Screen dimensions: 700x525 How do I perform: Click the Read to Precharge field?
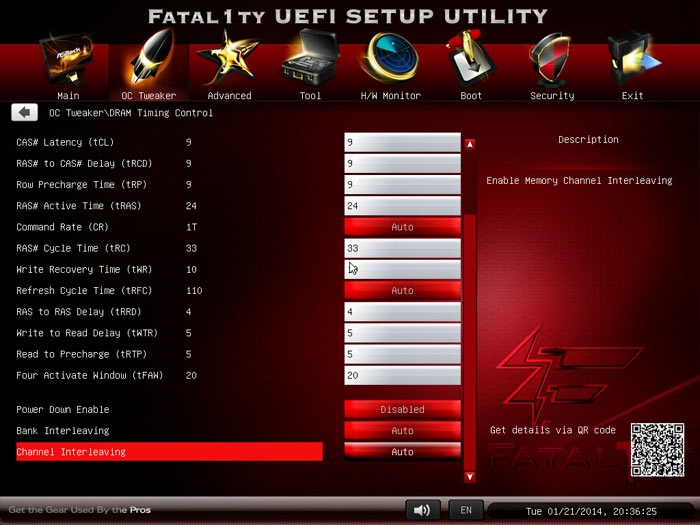[x=402, y=354]
